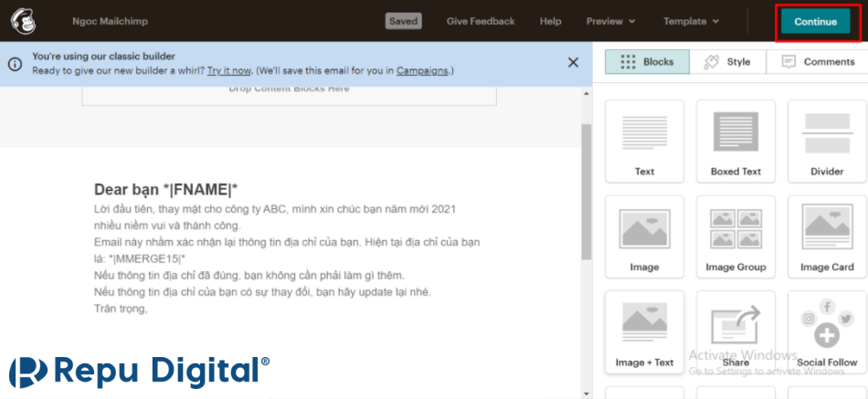Click the Ngoc Mailchimp campaign name
This screenshot has height=399, width=868.
[111, 22]
